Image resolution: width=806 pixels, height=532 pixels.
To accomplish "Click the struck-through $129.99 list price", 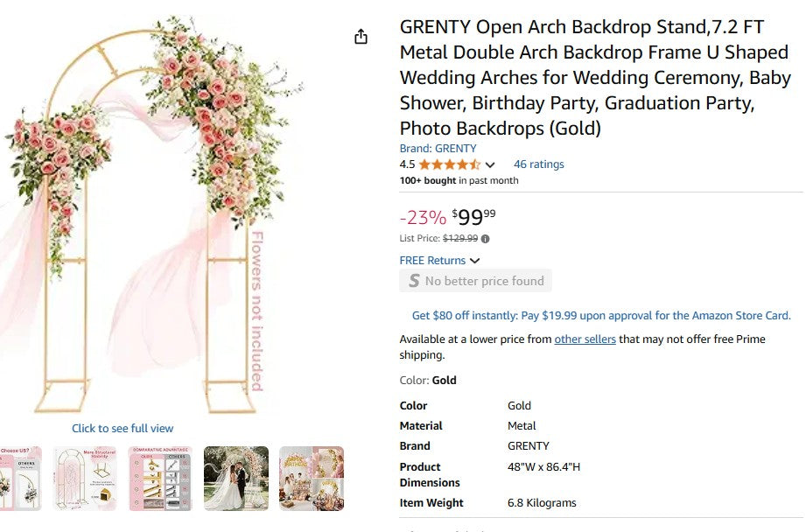I will (x=460, y=238).
